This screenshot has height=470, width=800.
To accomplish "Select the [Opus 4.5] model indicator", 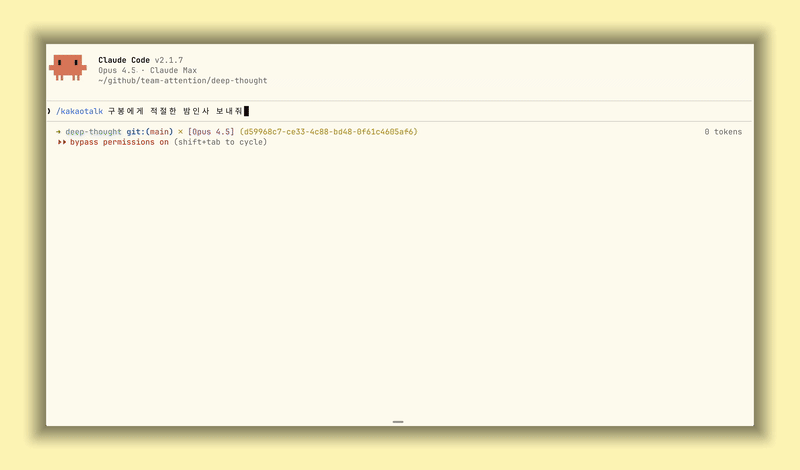I will (210, 132).
